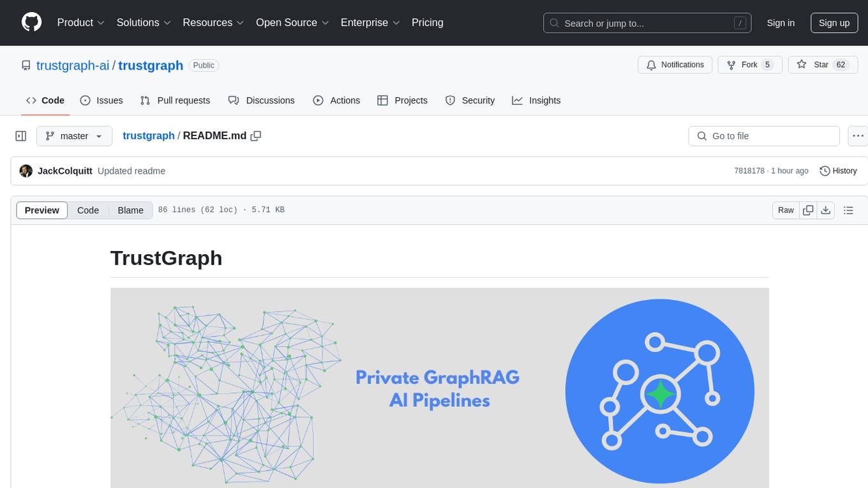Click the star count 62
This screenshot has width=868, height=488.
click(x=841, y=65)
